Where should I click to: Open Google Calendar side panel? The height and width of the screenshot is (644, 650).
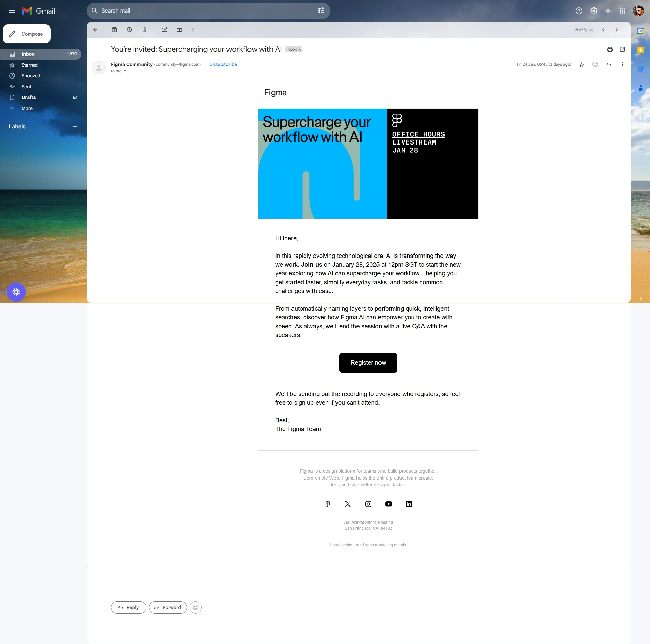641,31
